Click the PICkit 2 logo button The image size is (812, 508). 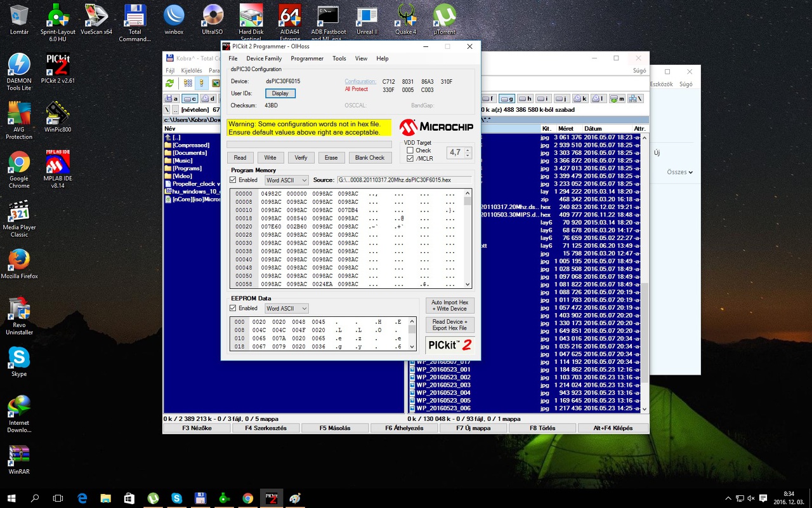click(x=450, y=345)
